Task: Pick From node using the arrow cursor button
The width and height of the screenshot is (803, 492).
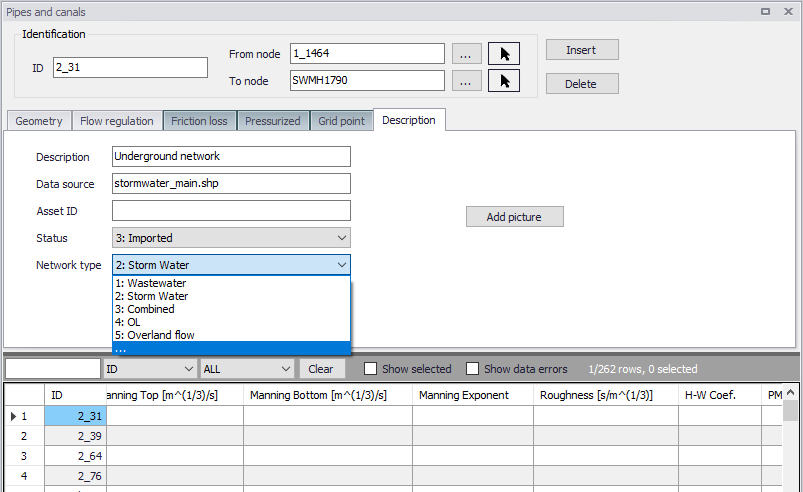Action: tap(504, 53)
